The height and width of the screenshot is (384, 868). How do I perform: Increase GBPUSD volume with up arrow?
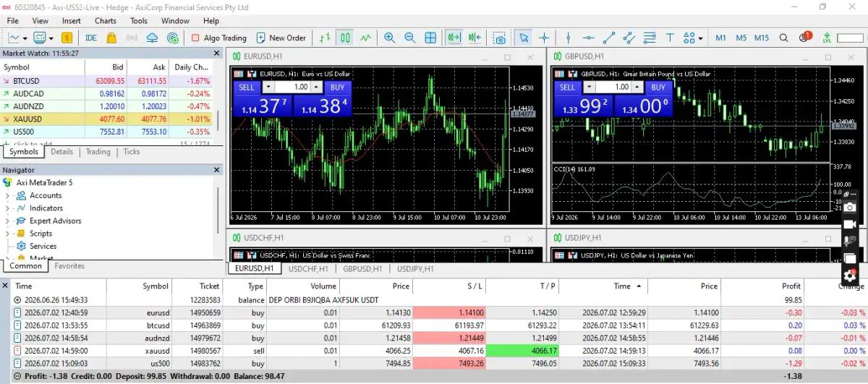(x=638, y=87)
